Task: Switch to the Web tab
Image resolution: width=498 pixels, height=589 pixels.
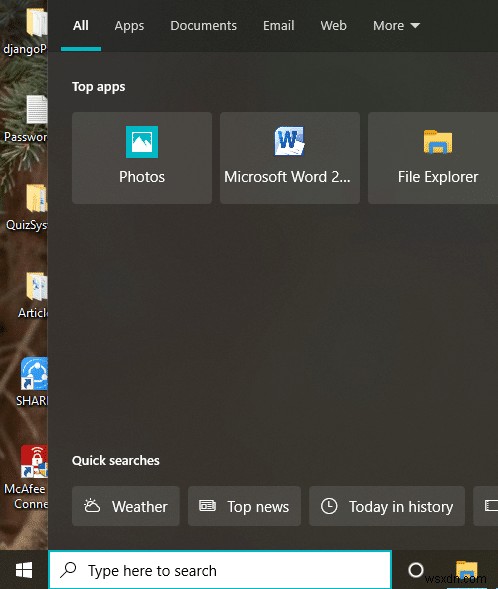Action: tap(334, 26)
